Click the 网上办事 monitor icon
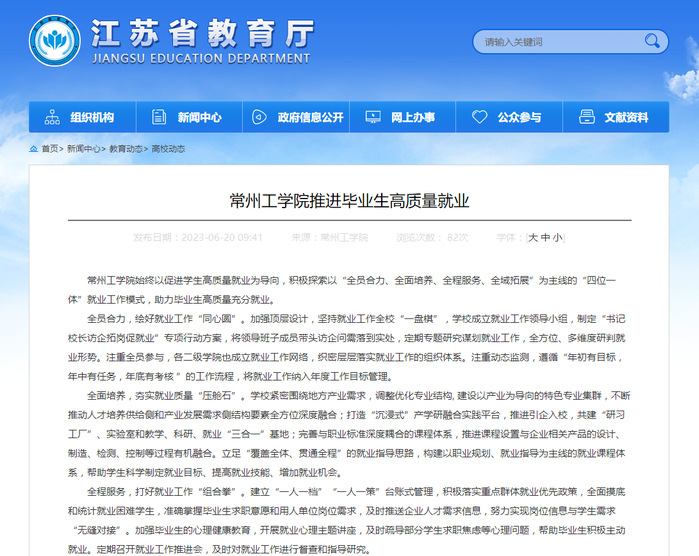This screenshot has width=699, height=556. (373, 117)
